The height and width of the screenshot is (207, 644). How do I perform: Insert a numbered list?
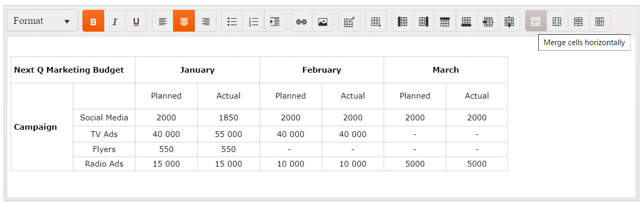click(x=253, y=21)
